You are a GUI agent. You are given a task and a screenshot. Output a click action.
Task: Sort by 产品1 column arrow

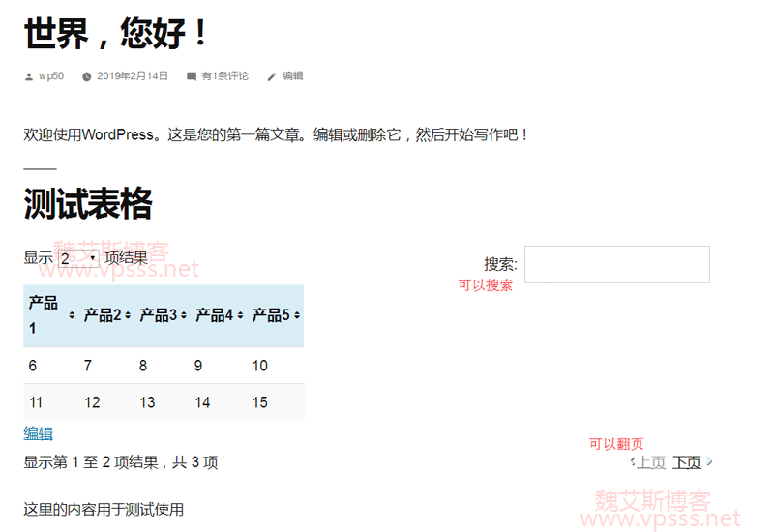(x=72, y=315)
